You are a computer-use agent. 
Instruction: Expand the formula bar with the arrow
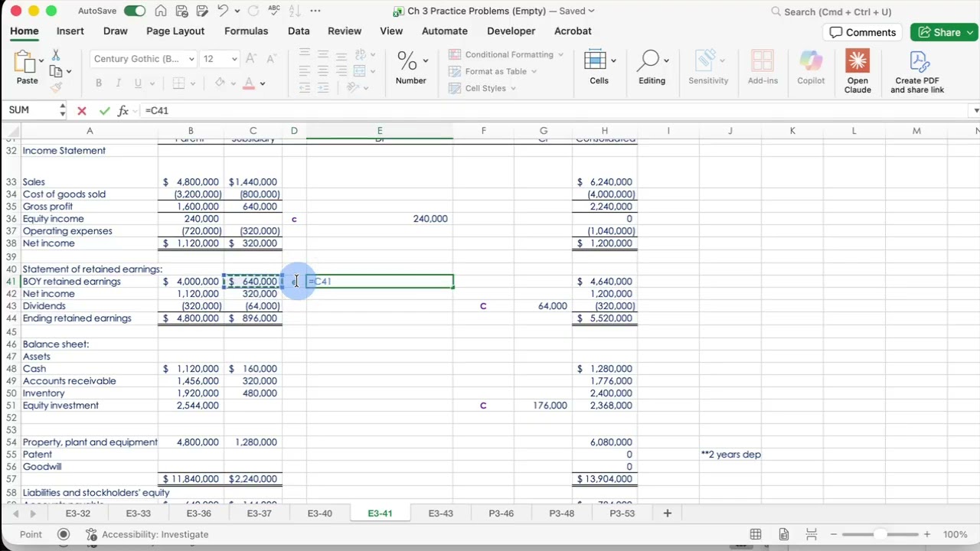975,111
